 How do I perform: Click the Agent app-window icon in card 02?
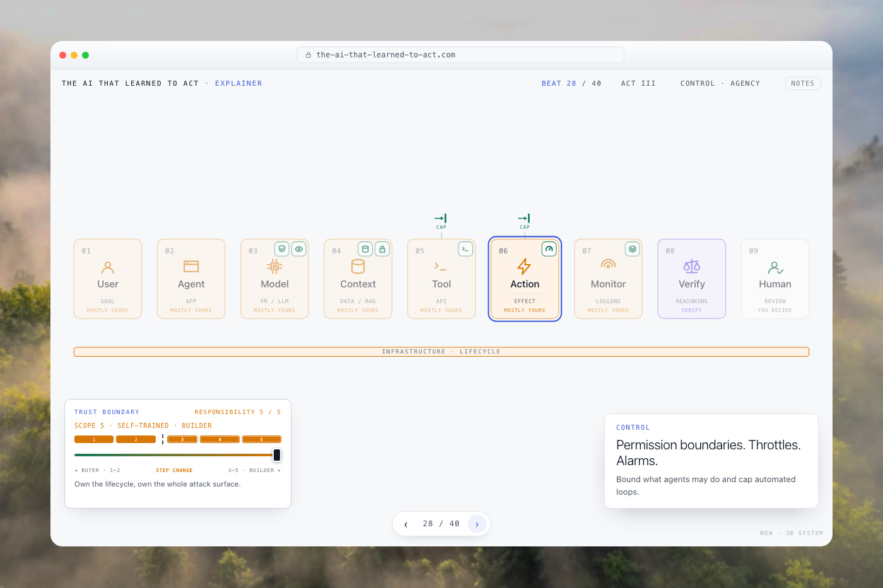click(191, 267)
